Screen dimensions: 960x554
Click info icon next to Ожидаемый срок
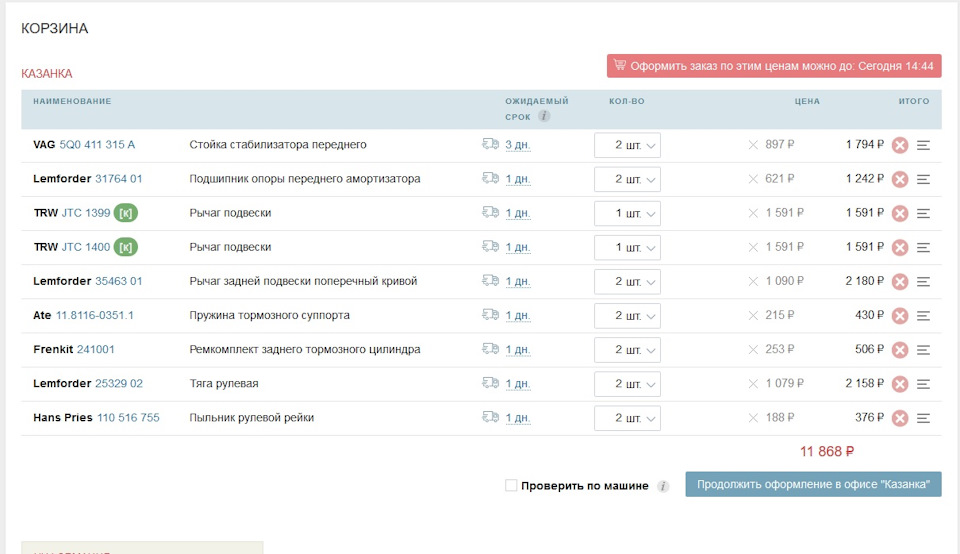(544, 116)
